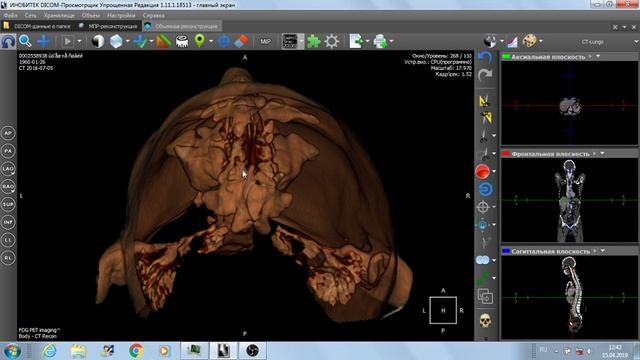Click the blue axes with checkmark icon
This screenshot has width=640, height=360.
click(x=140, y=41)
